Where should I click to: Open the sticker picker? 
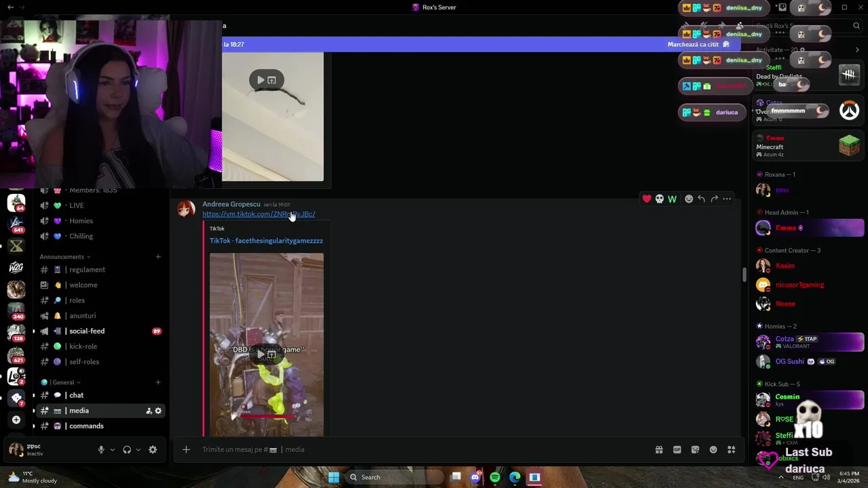(x=695, y=449)
